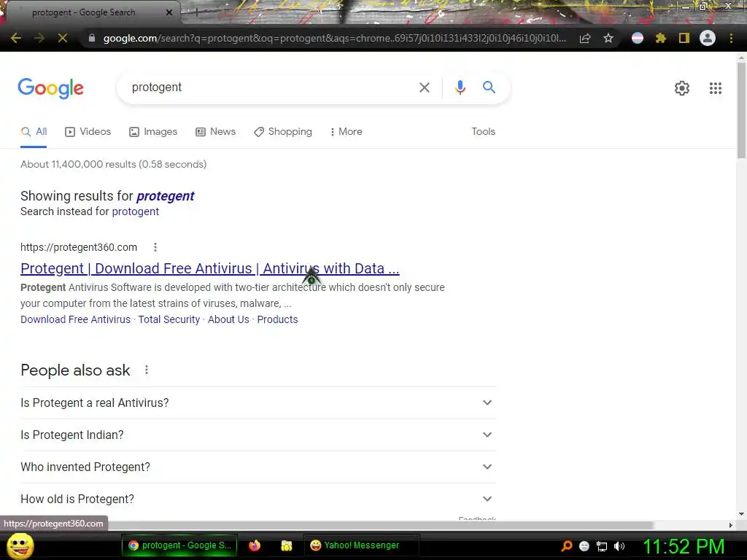
Task: Click the tray smiley face icon
Action: [x=584, y=546]
